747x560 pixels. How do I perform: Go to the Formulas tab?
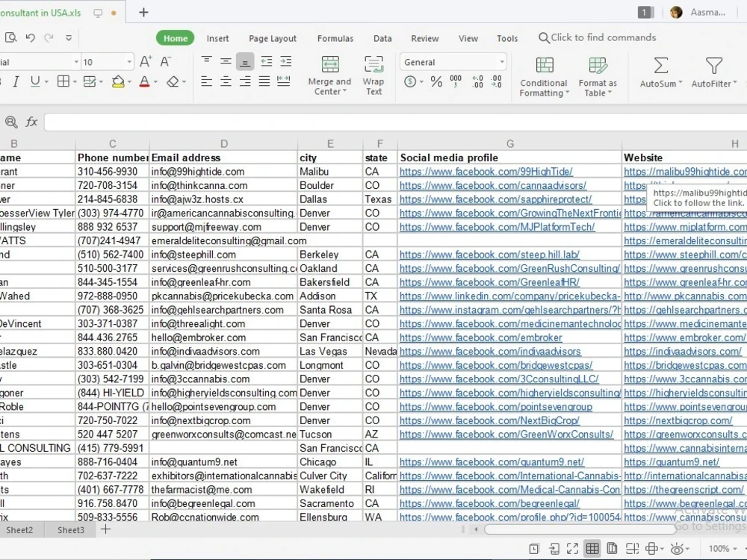click(x=335, y=39)
